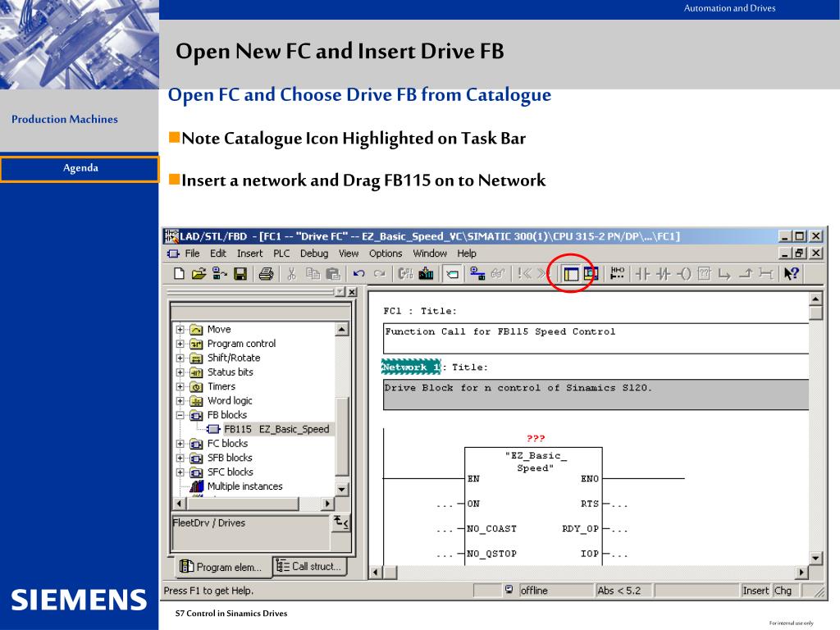Click the Open branch toolbar icon
This screenshot has height=630, width=840.
pos(724,274)
